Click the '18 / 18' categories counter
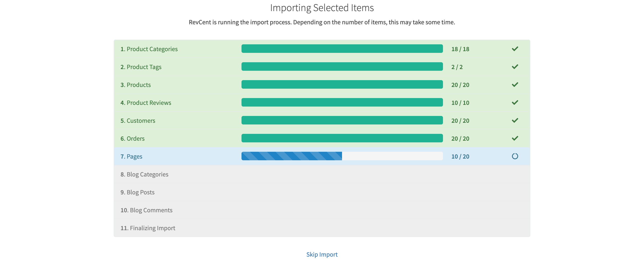Screen dimensions: 644x263 coord(460,49)
